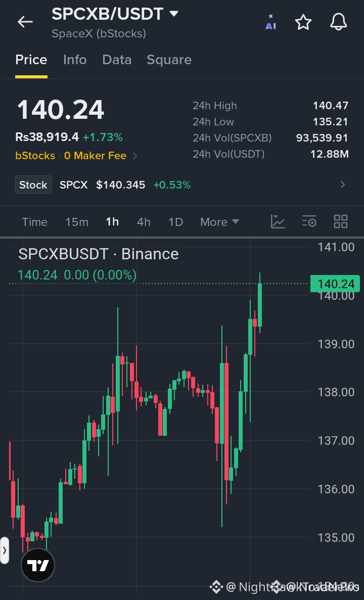This screenshot has width=364, height=600.
Task: Open the SPCXB/USDT pair dropdown arrow
Action: (174, 14)
